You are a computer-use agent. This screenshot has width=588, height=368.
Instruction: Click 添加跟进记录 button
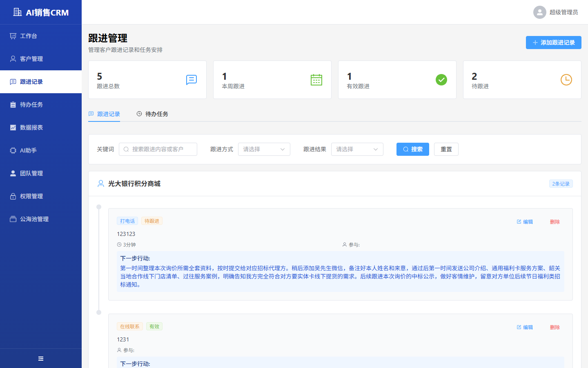coord(554,43)
